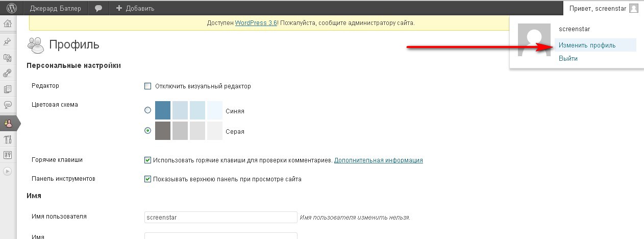Uncheck 'Показывать верхнюю панель' checkbox
This screenshot has width=644, height=239.
tap(148, 179)
